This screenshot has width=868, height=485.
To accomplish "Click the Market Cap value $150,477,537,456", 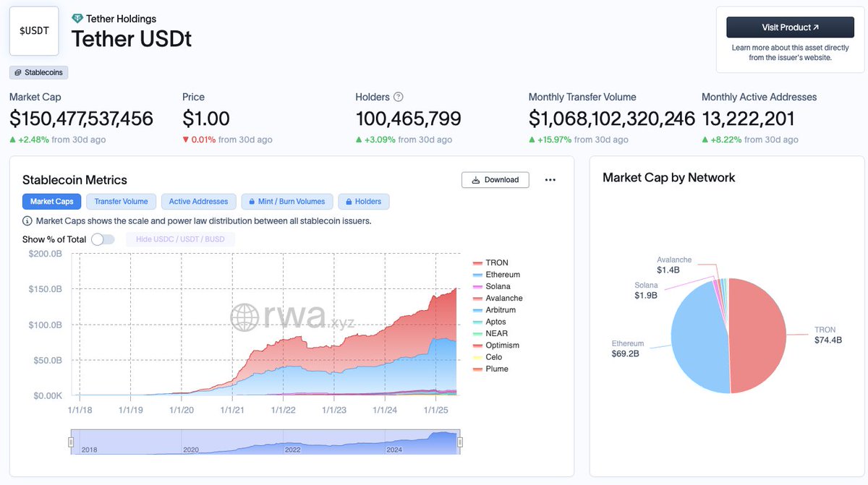I will tap(82, 119).
